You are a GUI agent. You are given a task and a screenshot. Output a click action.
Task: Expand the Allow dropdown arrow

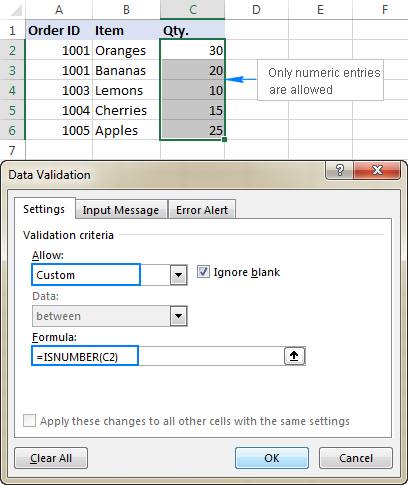(179, 275)
